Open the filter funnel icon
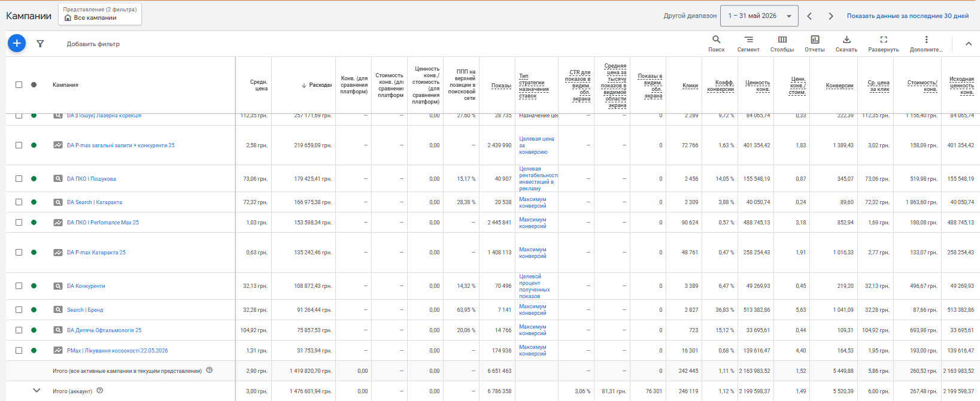This screenshot has height=401, width=980. [40, 44]
